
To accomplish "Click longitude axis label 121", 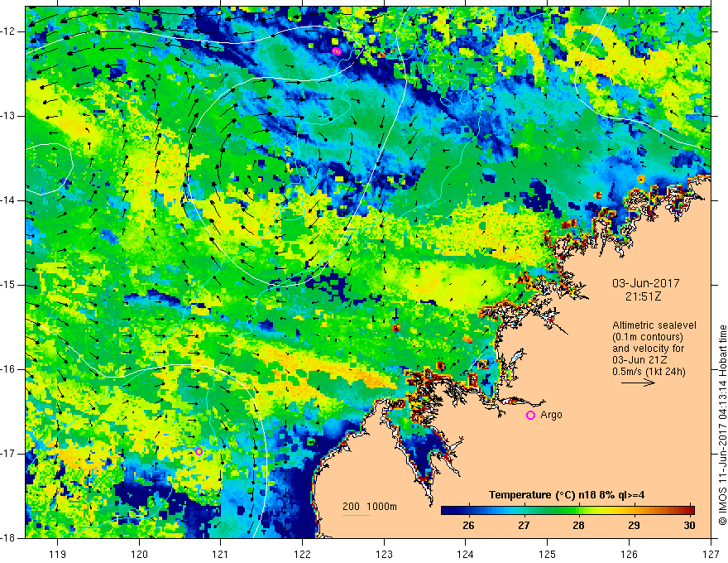I will pos(220,554).
